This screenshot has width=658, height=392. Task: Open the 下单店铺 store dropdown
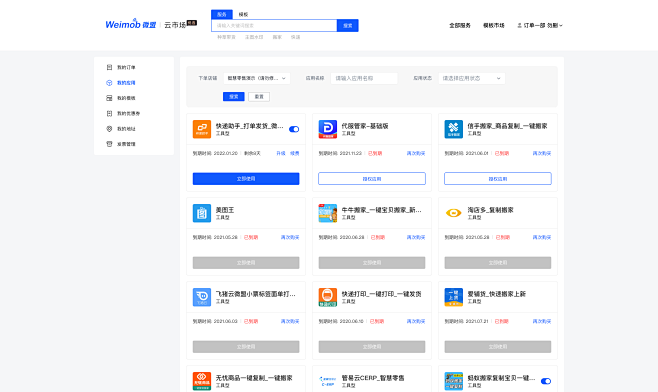click(256, 78)
